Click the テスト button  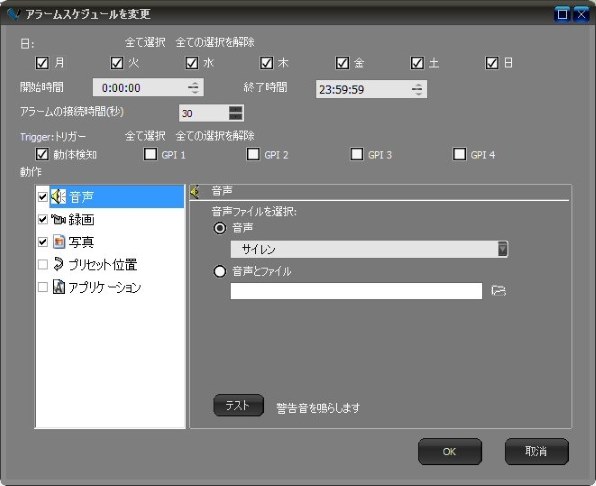click(238, 405)
